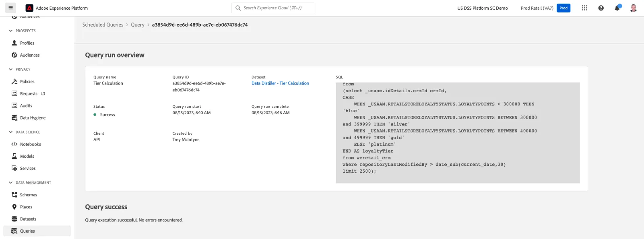Collapse the DATA MANAGEMENT section

(x=11, y=183)
